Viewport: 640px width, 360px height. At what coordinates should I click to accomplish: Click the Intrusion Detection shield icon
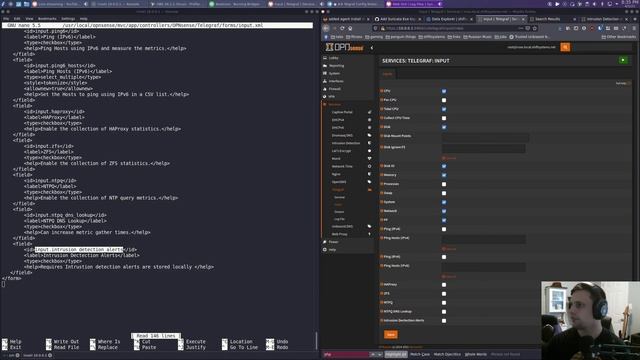(369, 143)
